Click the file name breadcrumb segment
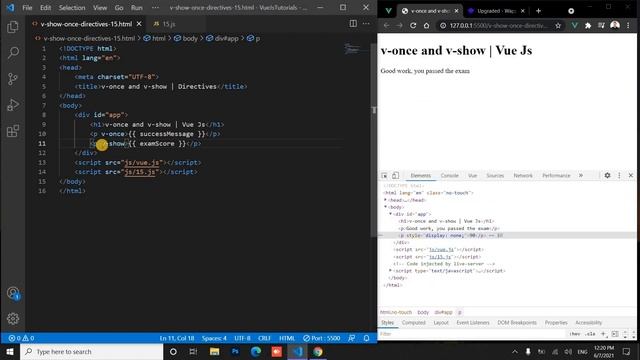640x360 pixels. [x=89, y=38]
